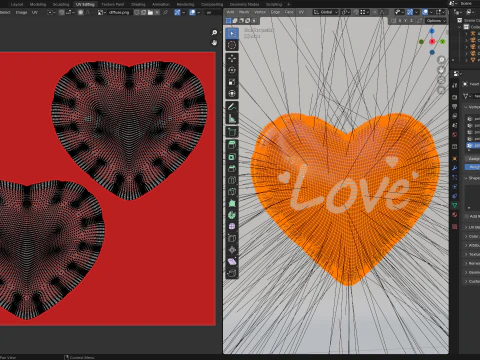Switch to the Sculpting workspace tab
480x360 pixels.
point(61,4)
